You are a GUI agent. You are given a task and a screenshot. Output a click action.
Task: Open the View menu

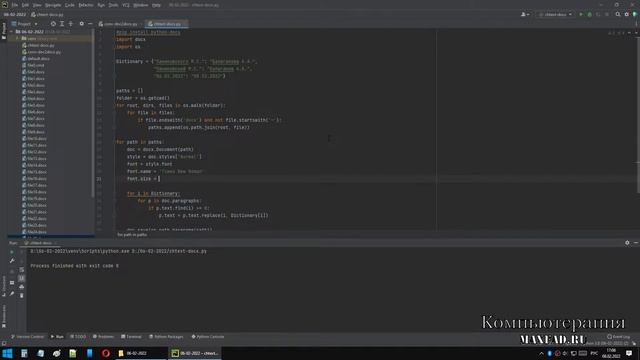tap(37, 5)
